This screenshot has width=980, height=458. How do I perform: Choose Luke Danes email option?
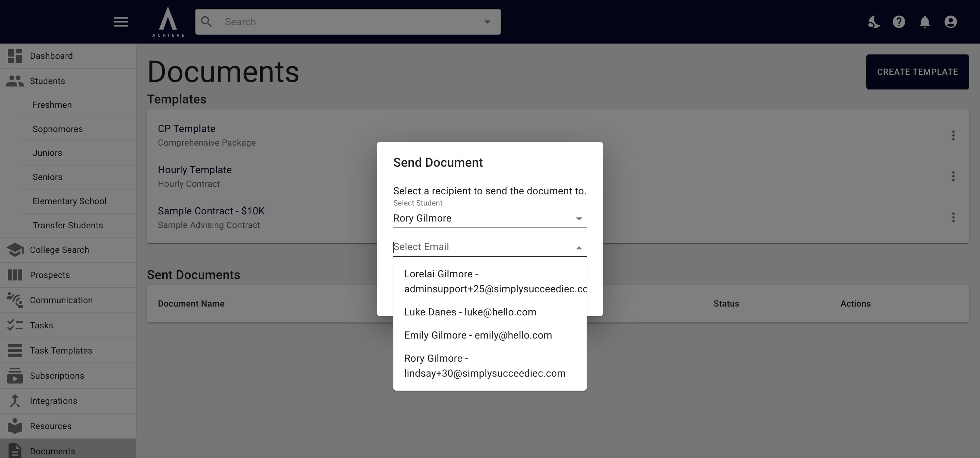tap(490, 312)
